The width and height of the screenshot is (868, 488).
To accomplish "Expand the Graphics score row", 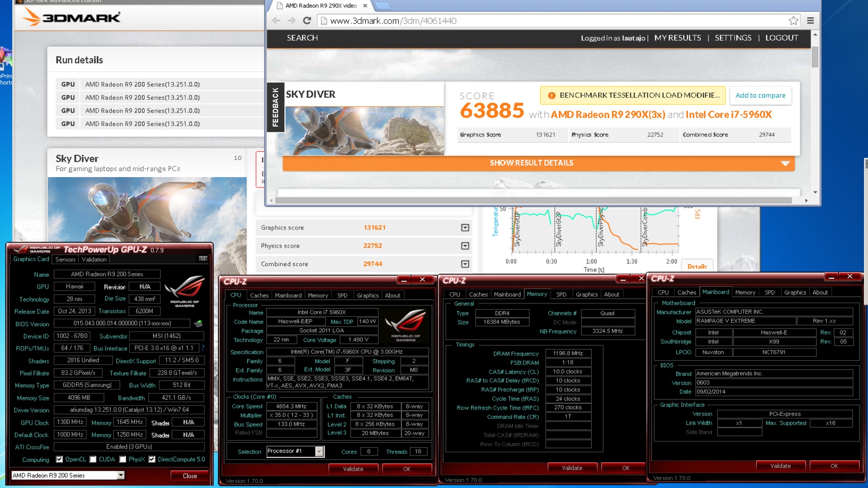I will tap(465, 228).
